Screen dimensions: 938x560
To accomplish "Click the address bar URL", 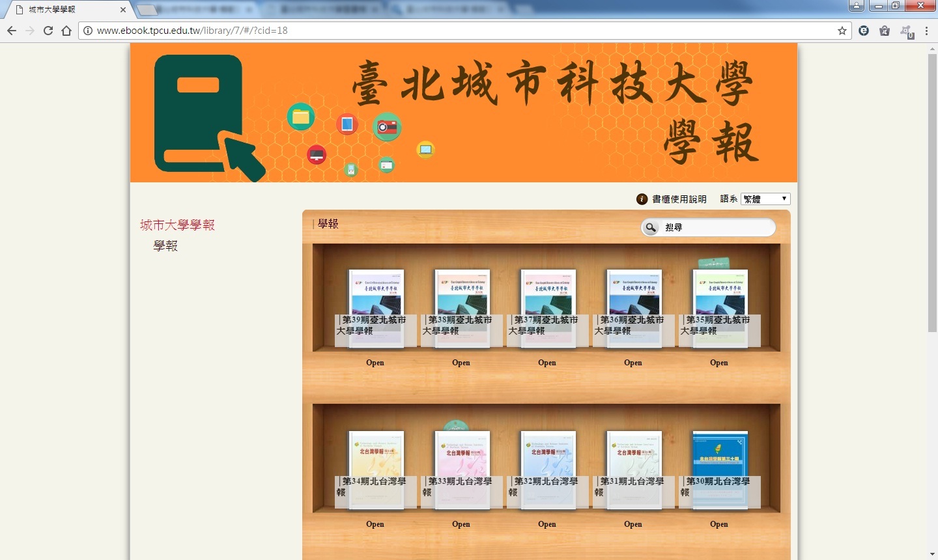I will (192, 31).
